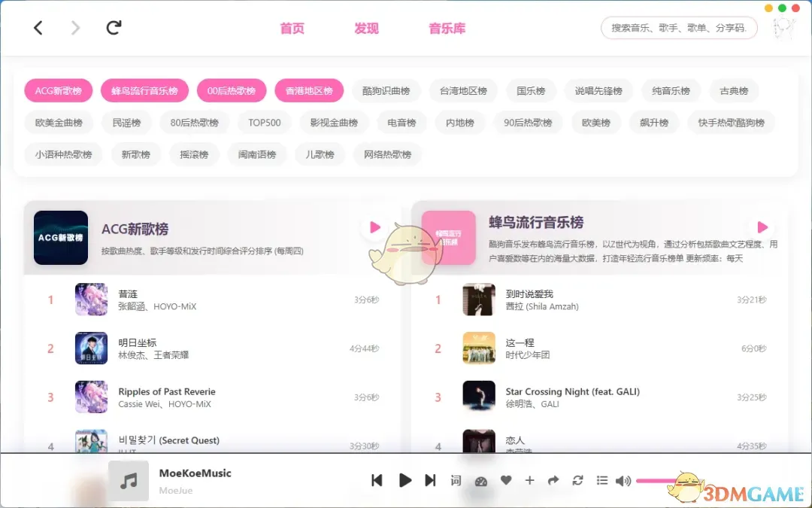812x508 pixels.
Task: Skip to the next track
Action: coord(430,480)
